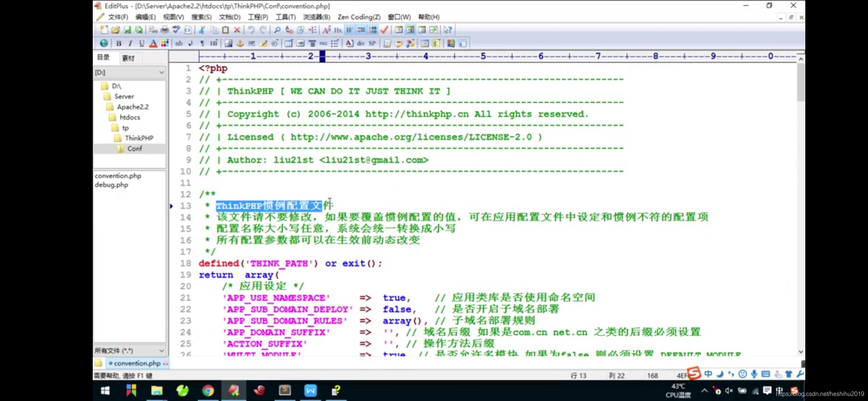Insert an image with picture icon
Viewport: 868px width, 401px height.
click(x=228, y=43)
